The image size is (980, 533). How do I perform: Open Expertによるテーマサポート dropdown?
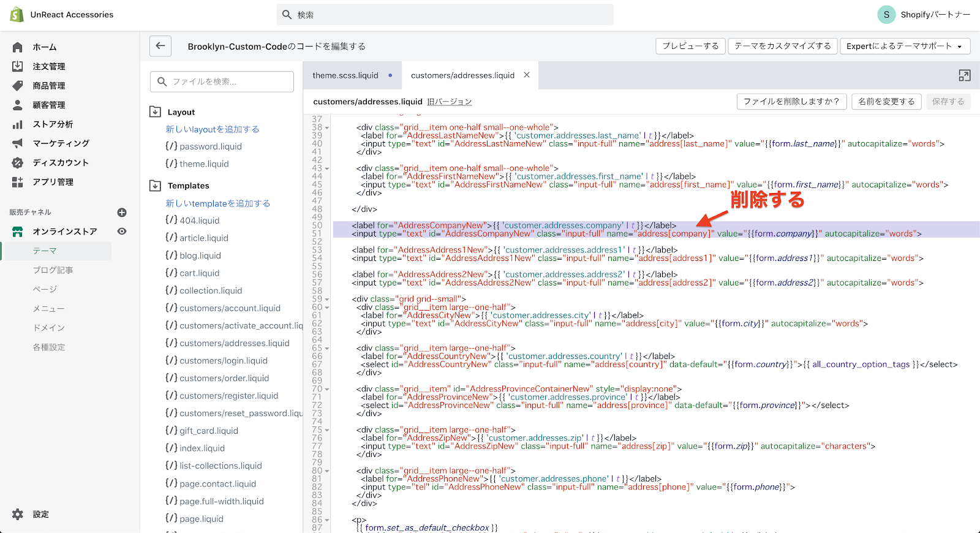tap(904, 46)
